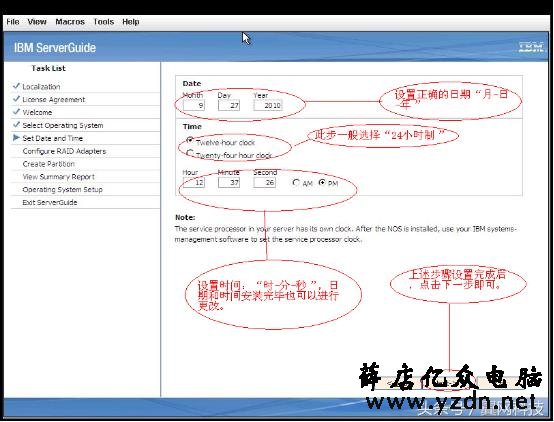
Task: Select Operating System Setup task
Action: coord(63,189)
